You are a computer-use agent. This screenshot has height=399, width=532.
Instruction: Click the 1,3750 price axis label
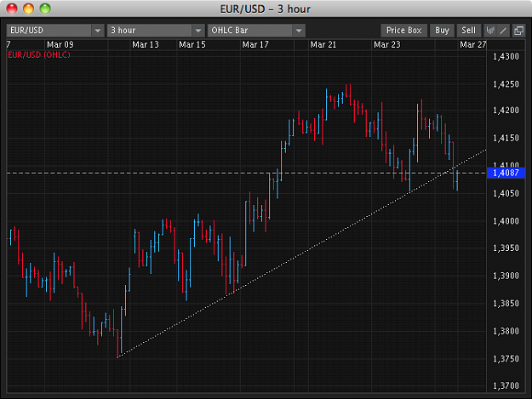506,359
